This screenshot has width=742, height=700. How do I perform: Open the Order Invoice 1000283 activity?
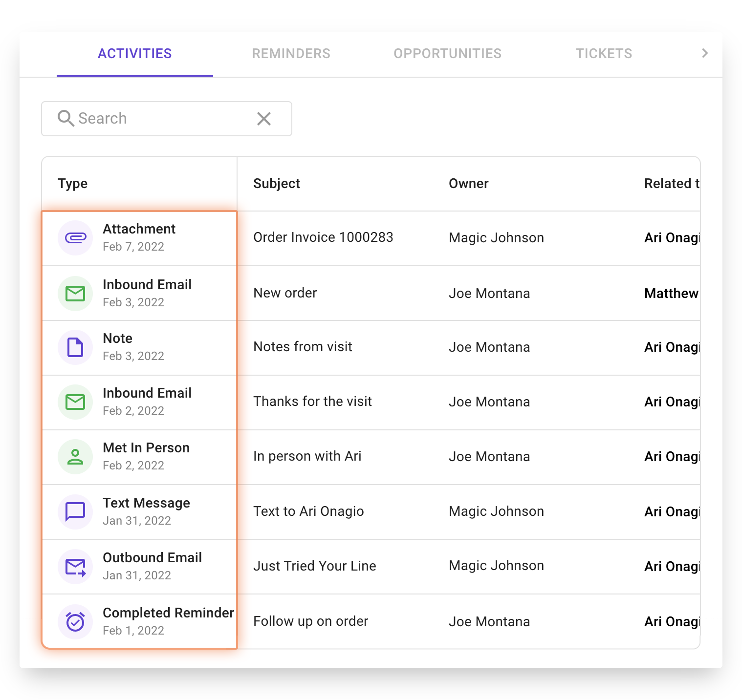pyautogui.click(x=323, y=237)
